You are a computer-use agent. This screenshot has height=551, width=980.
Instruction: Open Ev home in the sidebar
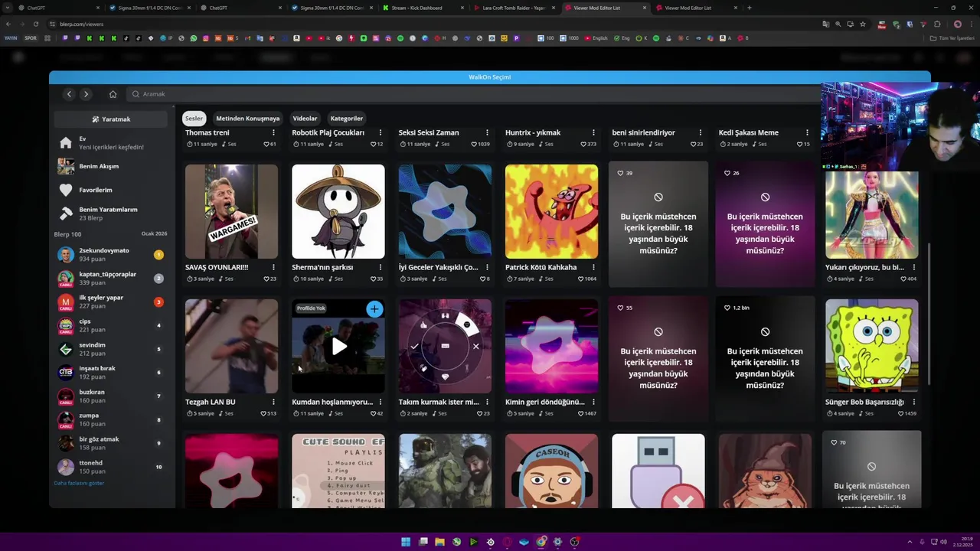coord(111,143)
